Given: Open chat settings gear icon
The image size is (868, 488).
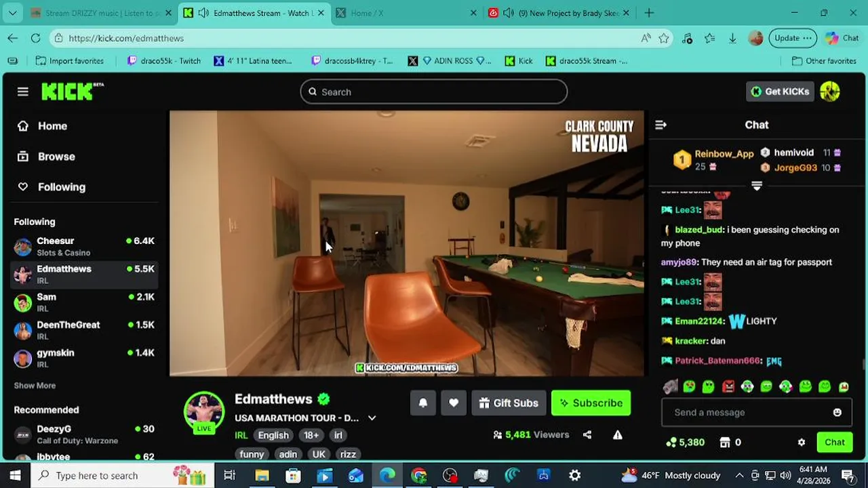Looking at the screenshot, I should pyautogui.click(x=802, y=442).
